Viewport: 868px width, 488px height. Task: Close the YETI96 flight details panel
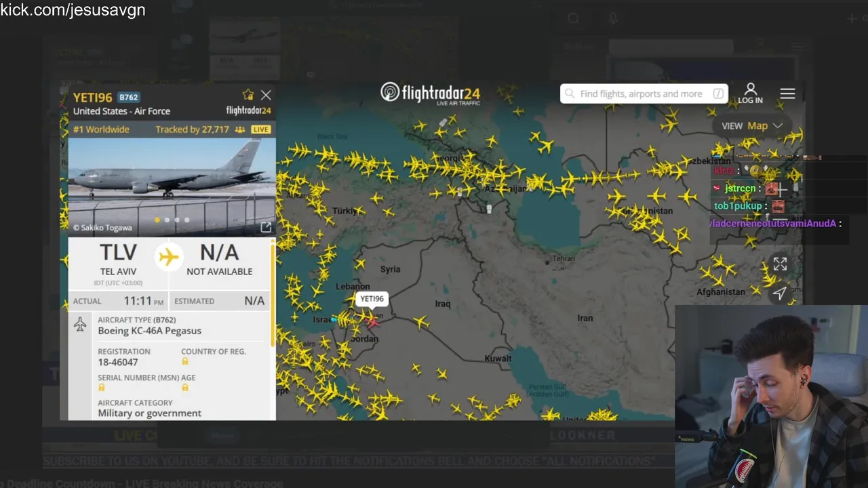click(x=266, y=95)
